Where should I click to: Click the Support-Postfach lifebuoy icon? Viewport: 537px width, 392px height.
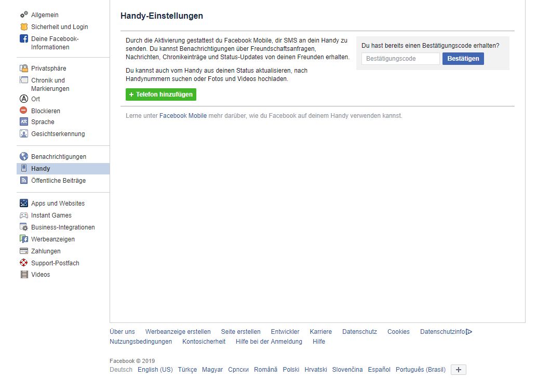click(x=24, y=263)
